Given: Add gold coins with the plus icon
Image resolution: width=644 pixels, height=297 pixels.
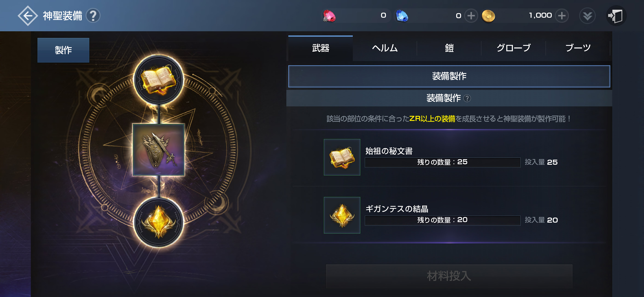Looking at the screenshot, I should coord(562,16).
